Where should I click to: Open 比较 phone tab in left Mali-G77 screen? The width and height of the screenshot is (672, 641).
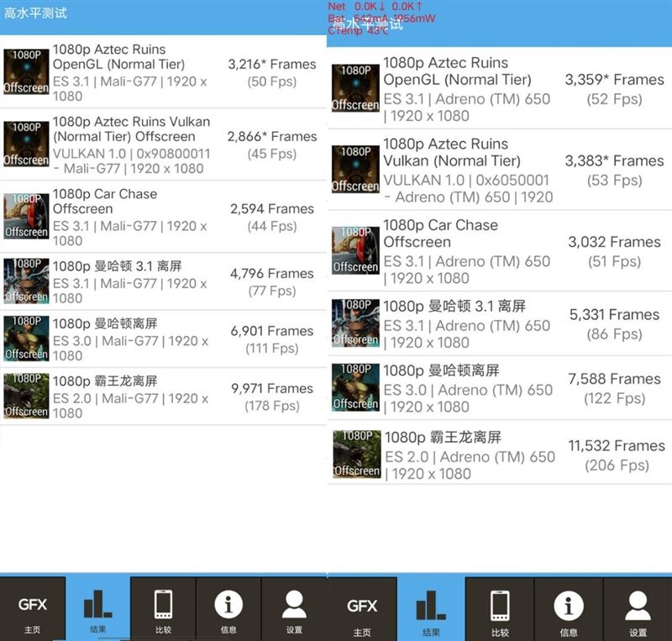click(163, 608)
